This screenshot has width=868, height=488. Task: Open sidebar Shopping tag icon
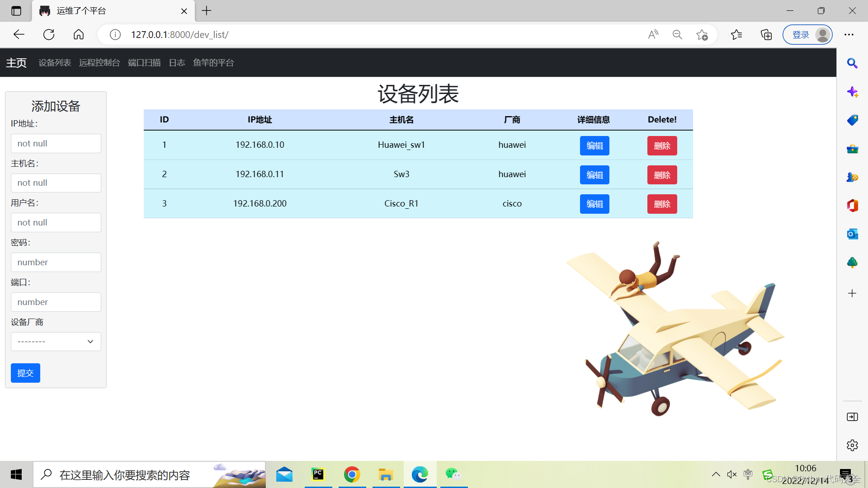pos(852,120)
